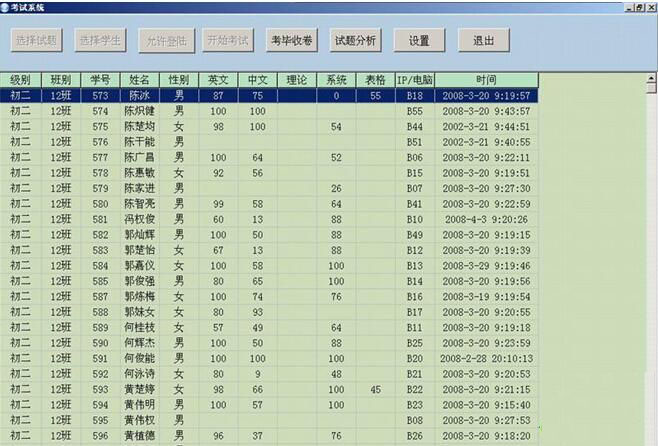Minimize the 考试系统 window
The height and width of the screenshot is (446, 658).
(628, 6)
